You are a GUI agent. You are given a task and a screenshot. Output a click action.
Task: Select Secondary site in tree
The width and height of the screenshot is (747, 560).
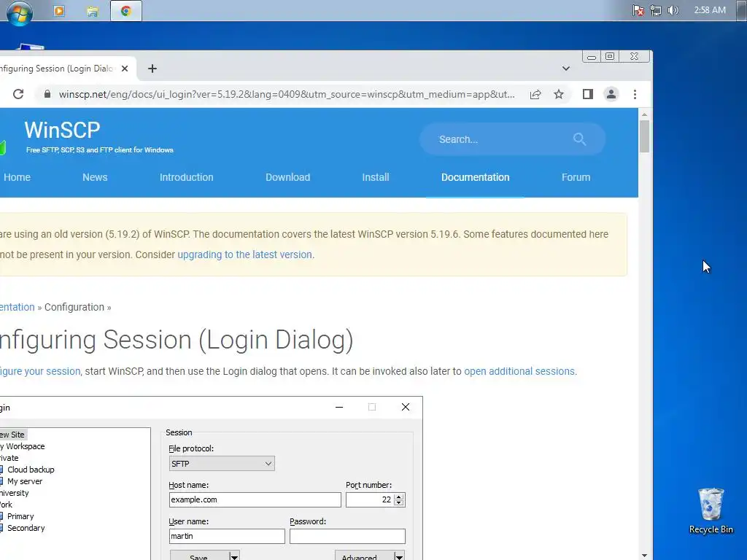pyautogui.click(x=26, y=528)
